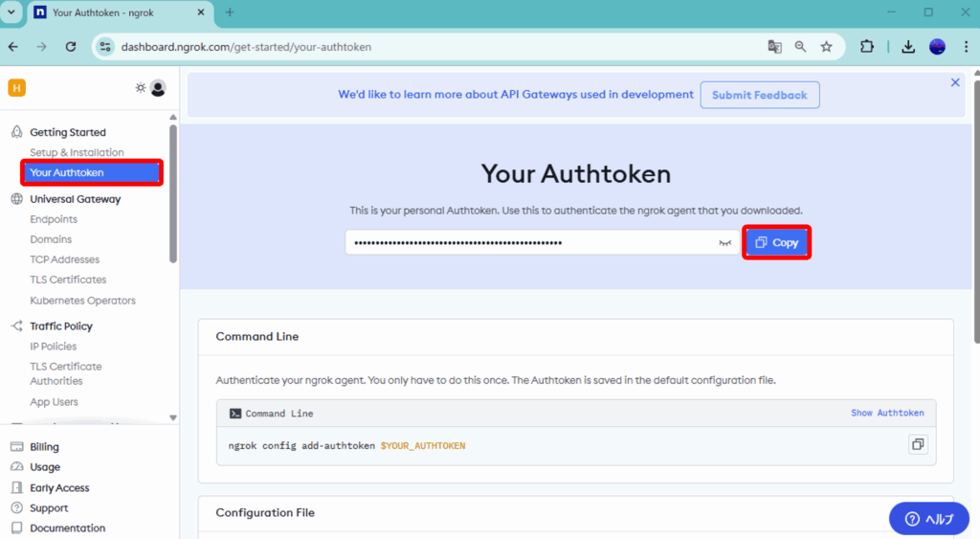The height and width of the screenshot is (539, 980).
Task: View site information icon in address bar
Action: pyautogui.click(x=105, y=47)
